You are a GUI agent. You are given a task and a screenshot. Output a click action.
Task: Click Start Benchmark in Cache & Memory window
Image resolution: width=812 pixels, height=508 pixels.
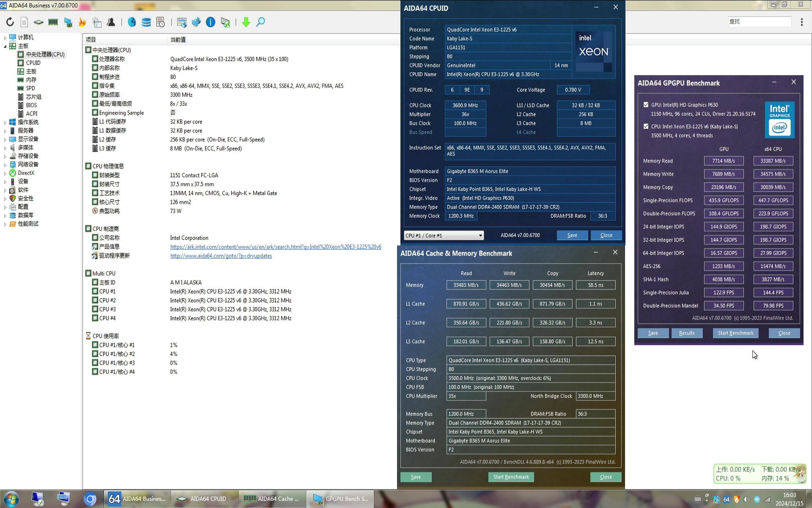(x=511, y=477)
